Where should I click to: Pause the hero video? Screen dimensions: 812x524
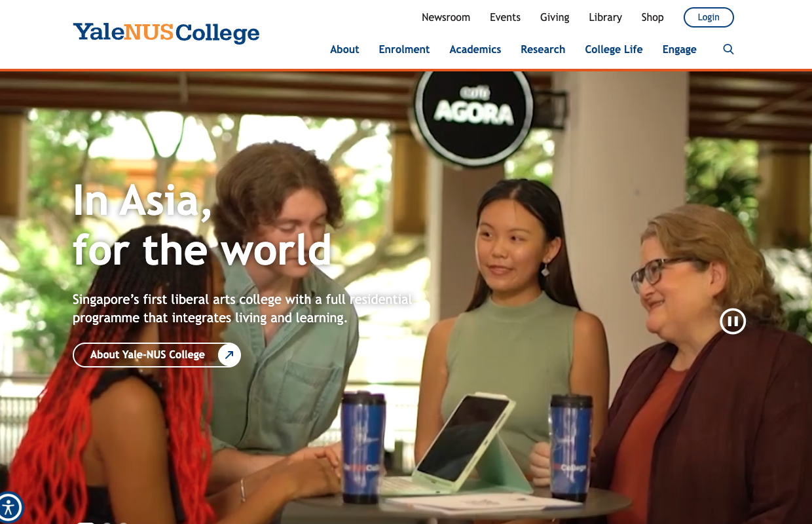pos(733,322)
